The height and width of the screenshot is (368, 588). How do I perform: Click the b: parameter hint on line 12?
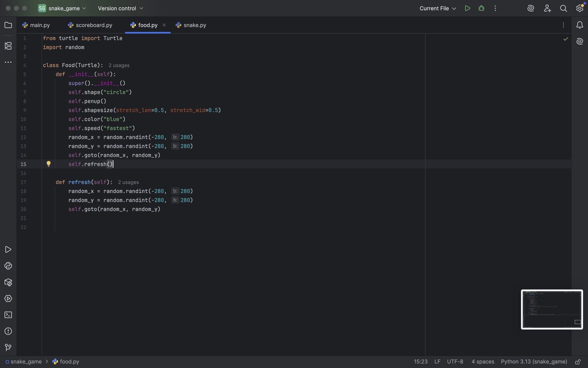175,137
